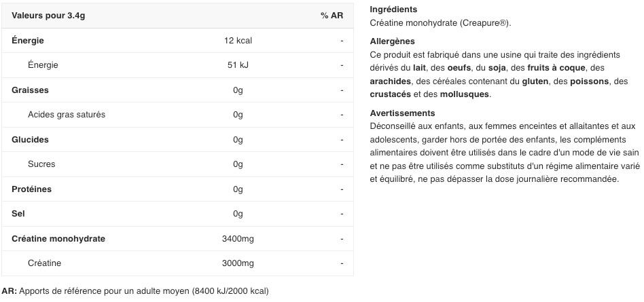Click the 51 kJ energy value
644x302 pixels.
pyautogui.click(x=238, y=65)
